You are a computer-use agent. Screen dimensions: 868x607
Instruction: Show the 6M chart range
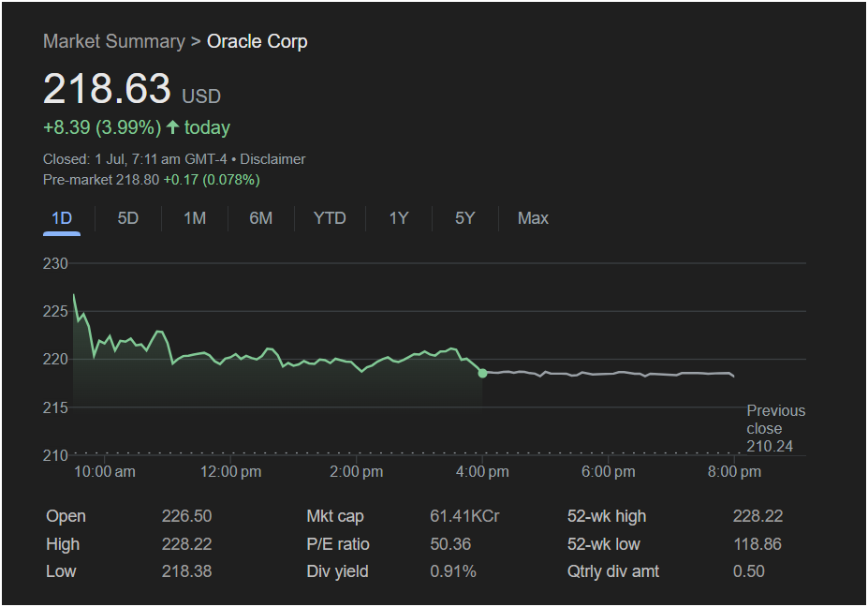[x=260, y=218]
